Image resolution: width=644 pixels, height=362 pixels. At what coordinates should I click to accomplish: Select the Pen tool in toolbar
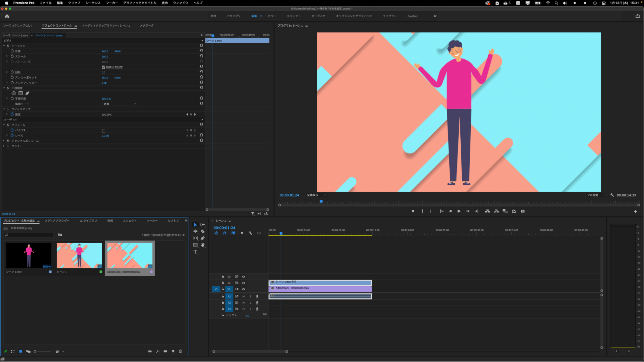point(203,238)
